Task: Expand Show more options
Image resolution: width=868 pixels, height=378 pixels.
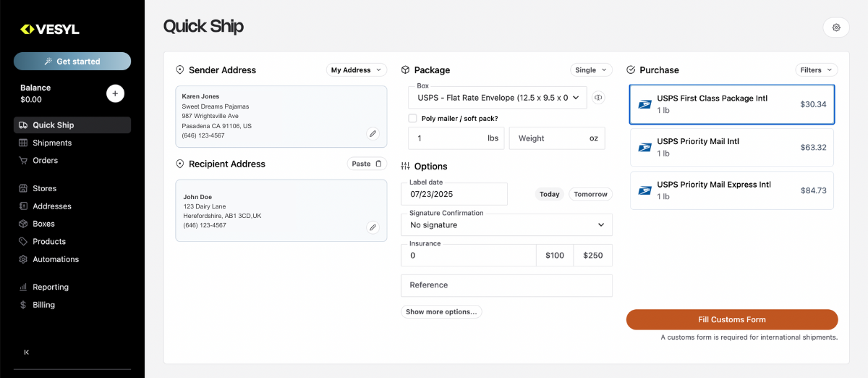Action: (x=441, y=312)
